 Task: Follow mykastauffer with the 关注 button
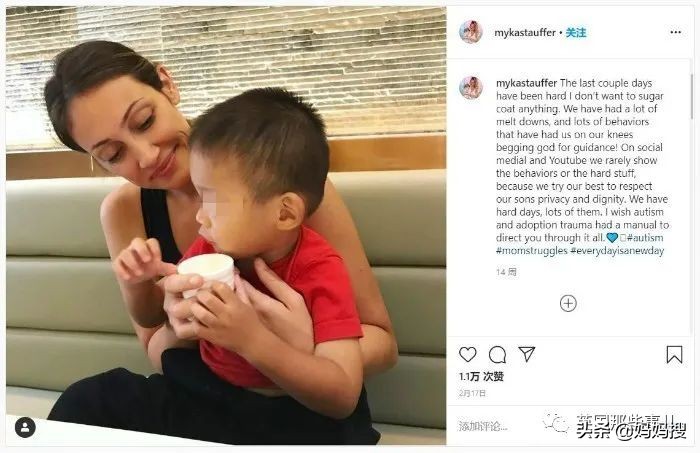[576, 33]
